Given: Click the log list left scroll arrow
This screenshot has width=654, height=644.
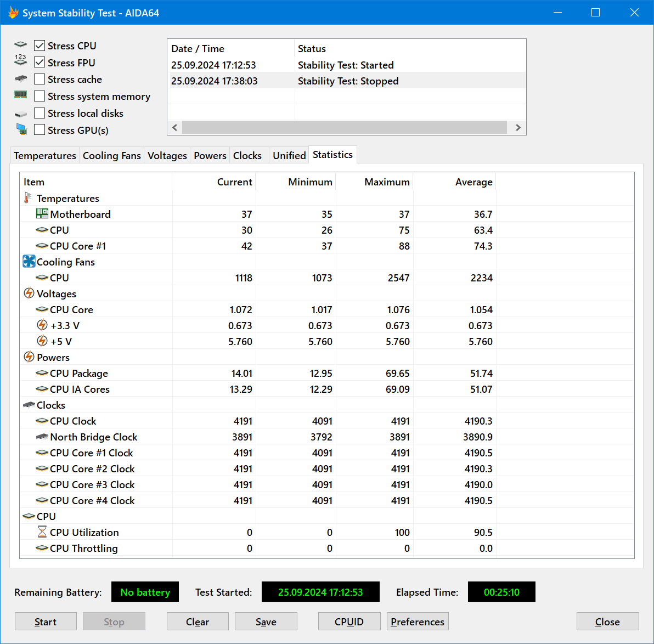Looking at the screenshot, I should pos(175,128).
